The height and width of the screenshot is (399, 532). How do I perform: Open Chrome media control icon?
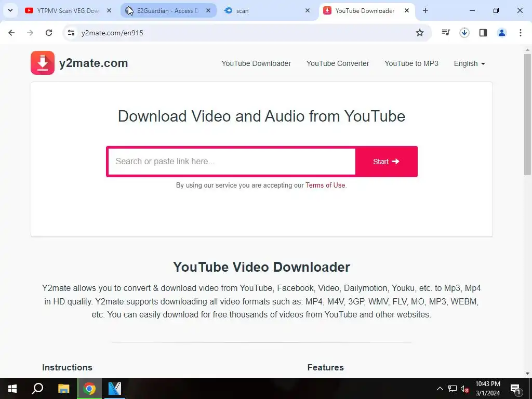coord(445,33)
